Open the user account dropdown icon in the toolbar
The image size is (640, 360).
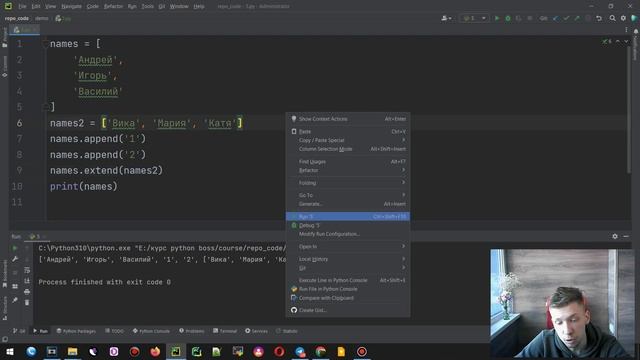point(446,18)
